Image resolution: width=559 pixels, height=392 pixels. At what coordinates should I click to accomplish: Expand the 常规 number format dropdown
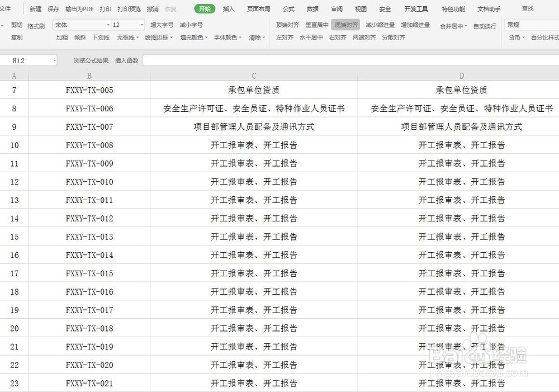click(515, 25)
